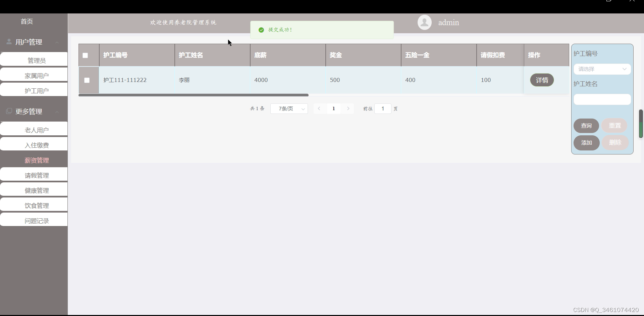
Task: Click the 共 1 条 total count text
Action: (x=257, y=108)
